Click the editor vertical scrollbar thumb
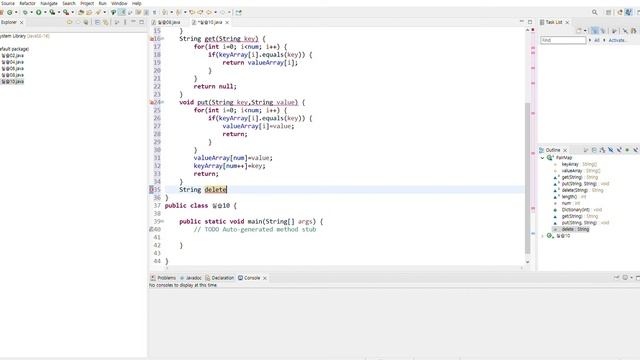640x360 pixels. coord(527,178)
